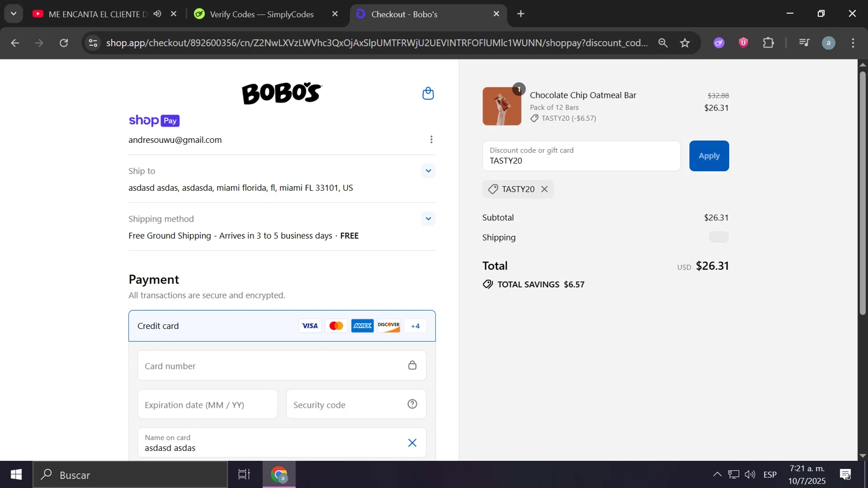868x488 pixels.
Task: Click the Total Savings tag icon
Action: pos(488,284)
